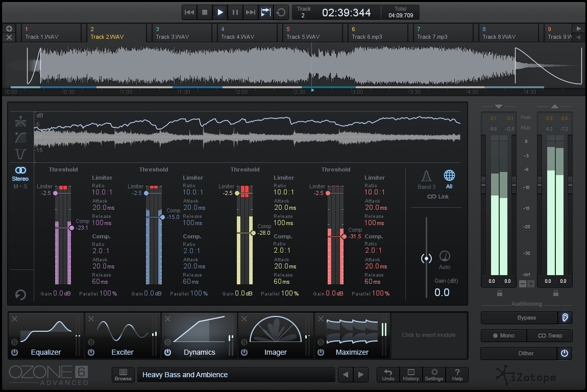Switch to Track 4.WAV tab
This screenshot has width=587, height=392.
[248, 33]
